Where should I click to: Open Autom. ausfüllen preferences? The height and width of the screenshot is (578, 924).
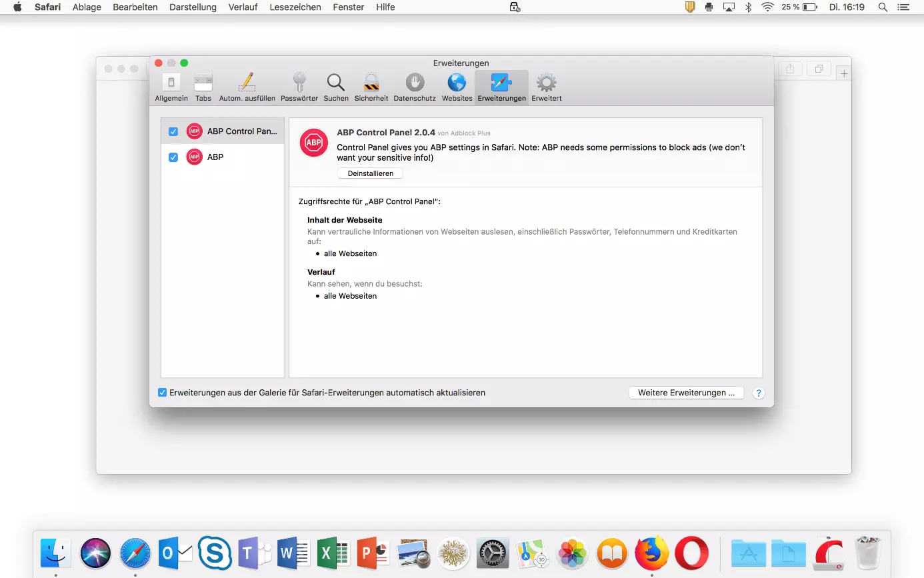247,87
